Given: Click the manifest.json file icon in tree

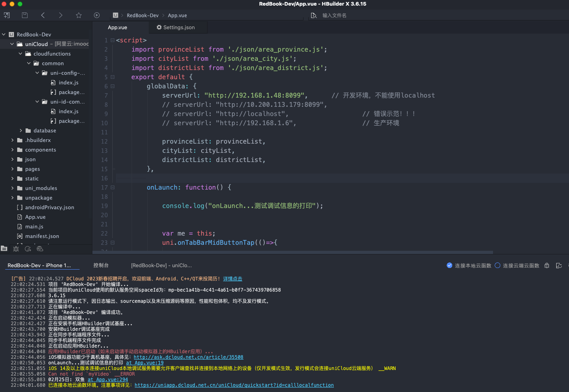Looking at the screenshot, I should point(20,236).
